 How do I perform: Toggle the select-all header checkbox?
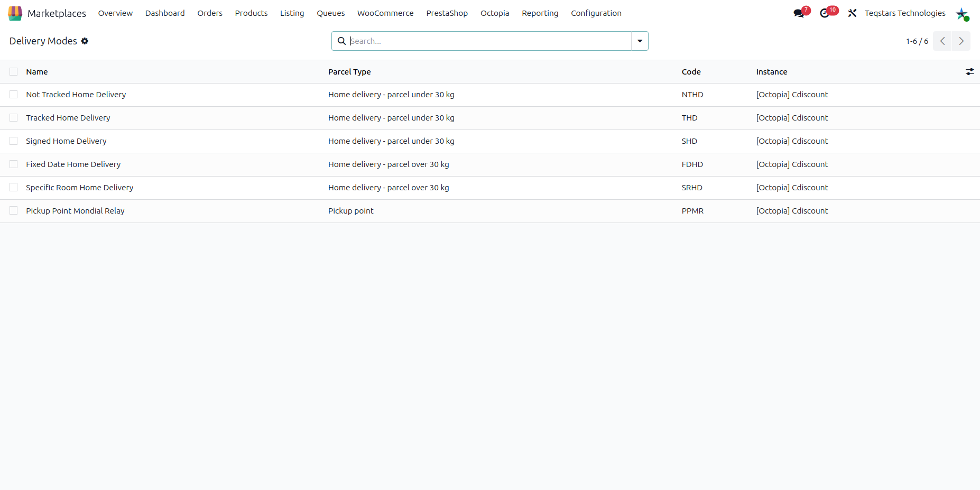click(14, 72)
